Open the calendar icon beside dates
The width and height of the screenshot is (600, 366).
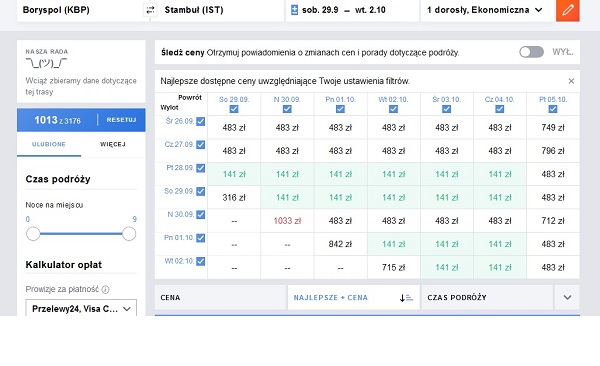pos(294,10)
